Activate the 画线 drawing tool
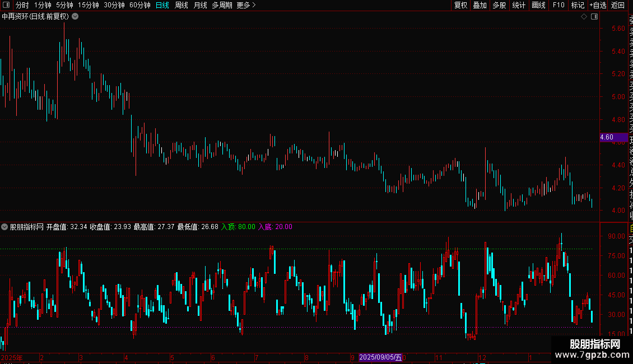633x364 pixels. pos(538,5)
